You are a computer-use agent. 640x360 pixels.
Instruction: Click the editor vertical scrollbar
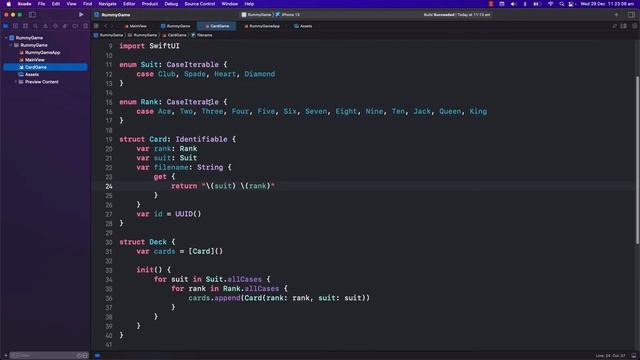(x=637, y=160)
